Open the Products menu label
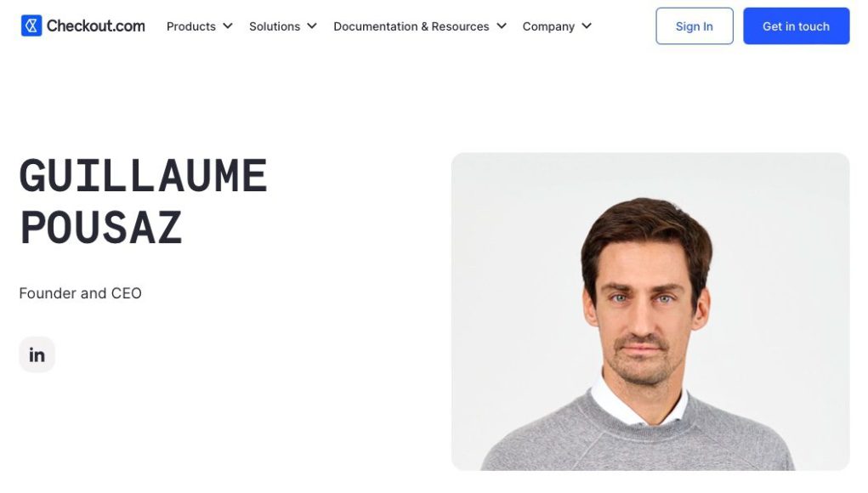This screenshot has width=868, height=493. [191, 26]
